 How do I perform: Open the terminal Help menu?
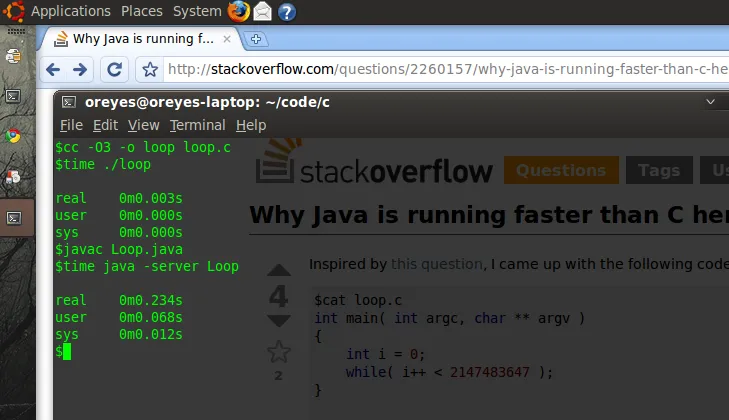[251, 125]
